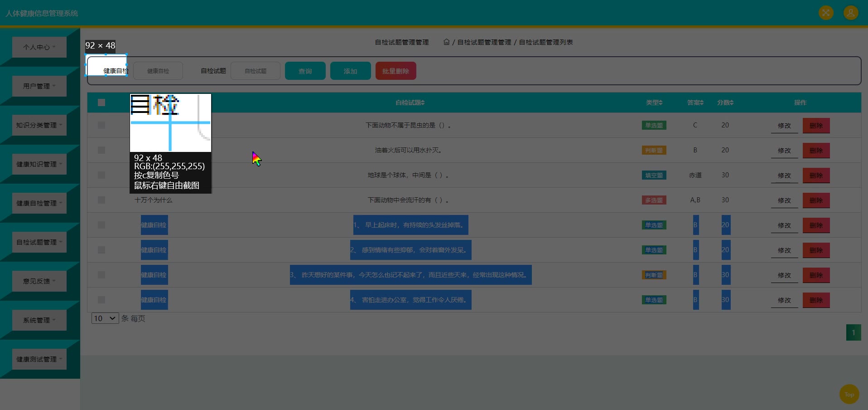
Task: Delete the 感到情绪有些抑郁 row
Action: click(x=816, y=250)
